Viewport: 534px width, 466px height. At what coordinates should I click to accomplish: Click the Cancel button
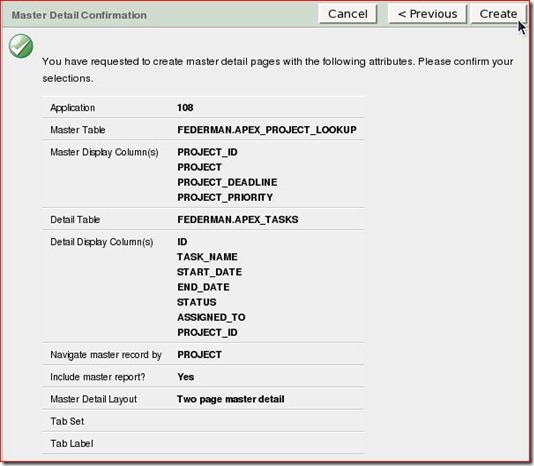348,14
